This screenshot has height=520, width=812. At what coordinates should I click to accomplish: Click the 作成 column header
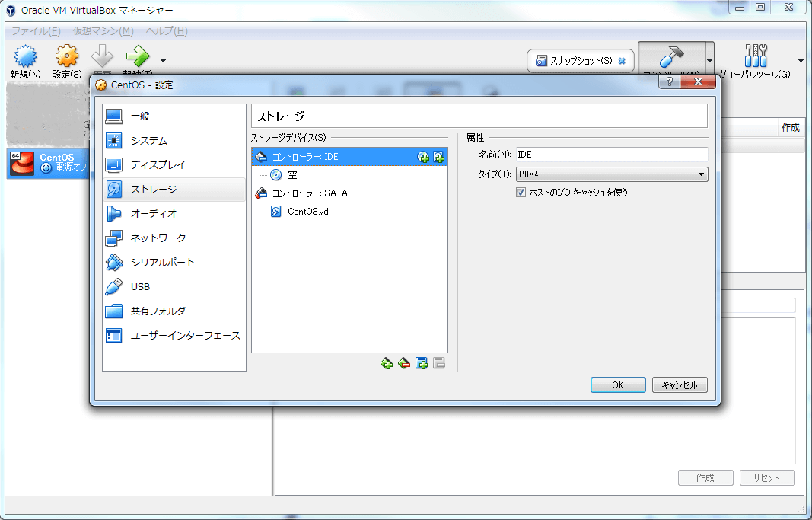(x=790, y=127)
